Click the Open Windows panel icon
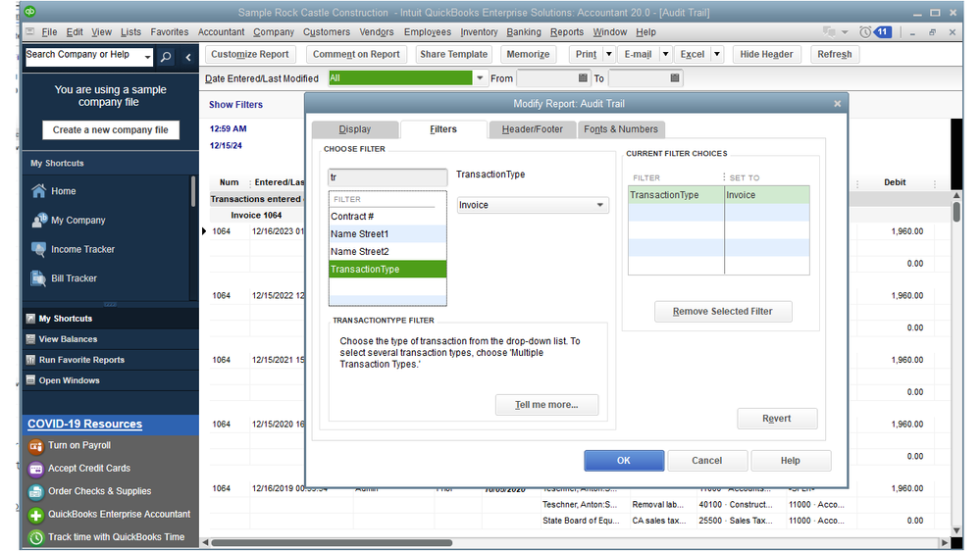Image resolution: width=980 pixels, height=551 pixels. click(x=30, y=380)
